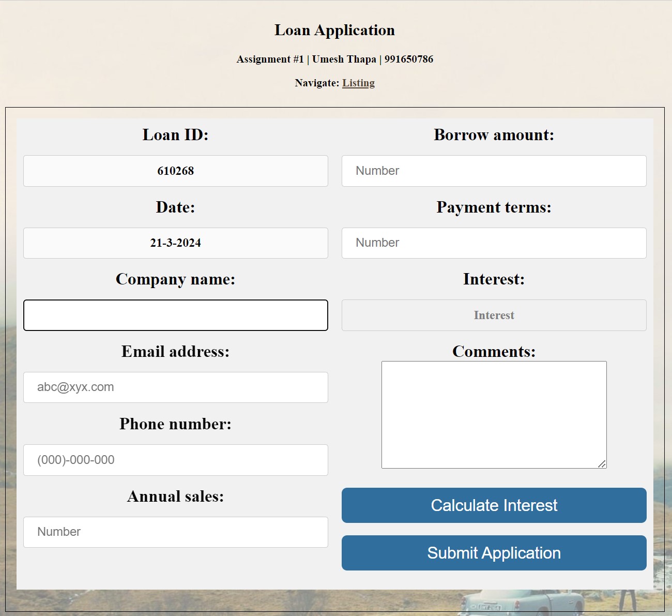Click the Date field showing 21-3-2024
Viewport: 672px width, 616px height.
pos(176,243)
